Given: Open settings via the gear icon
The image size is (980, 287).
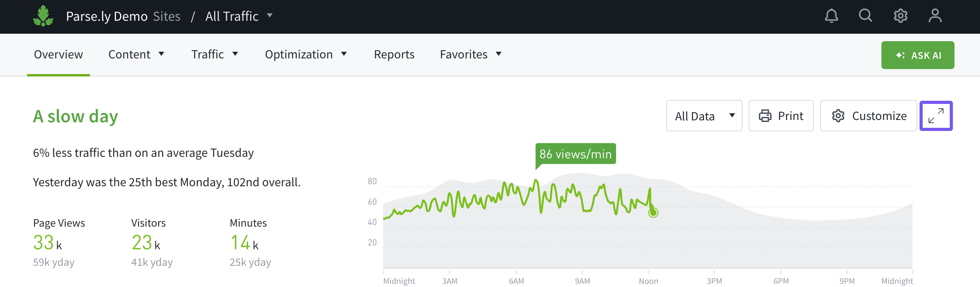Looking at the screenshot, I should point(900,16).
